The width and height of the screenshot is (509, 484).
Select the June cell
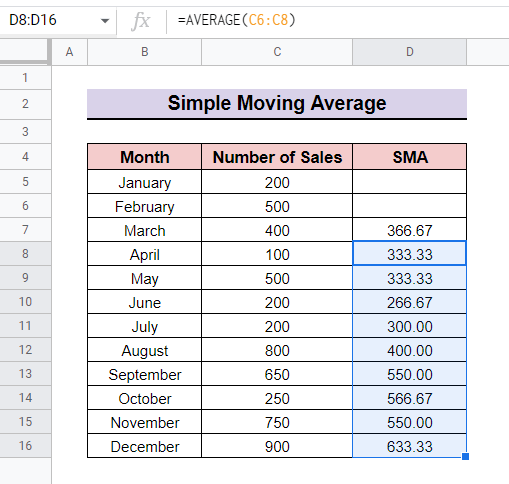[144, 302]
